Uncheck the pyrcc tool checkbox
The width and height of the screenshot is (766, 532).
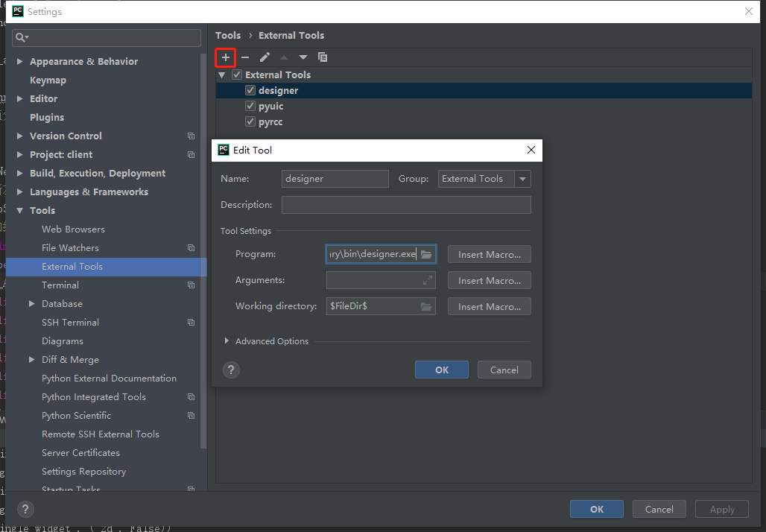tap(250, 121)
